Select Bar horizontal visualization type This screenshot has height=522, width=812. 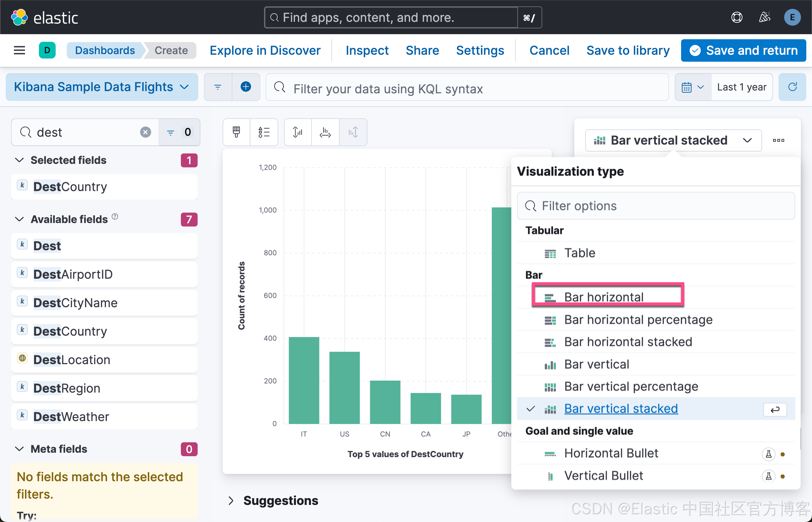[x=604, y=297]
